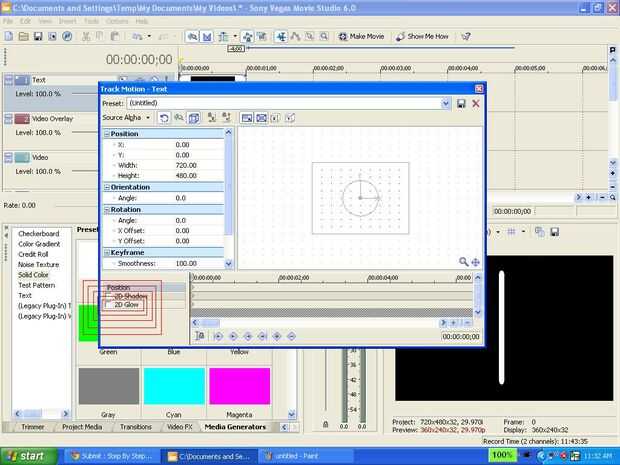Screen dimensions: 620x465
Task: Click the Text track Level slider
Action: [x=84, y=94]
